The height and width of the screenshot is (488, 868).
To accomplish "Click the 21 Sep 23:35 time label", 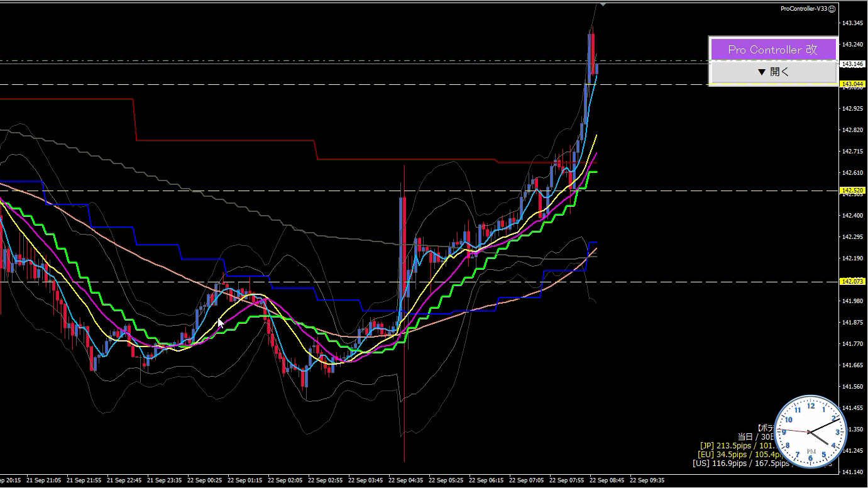I will (x=164, y=480).
